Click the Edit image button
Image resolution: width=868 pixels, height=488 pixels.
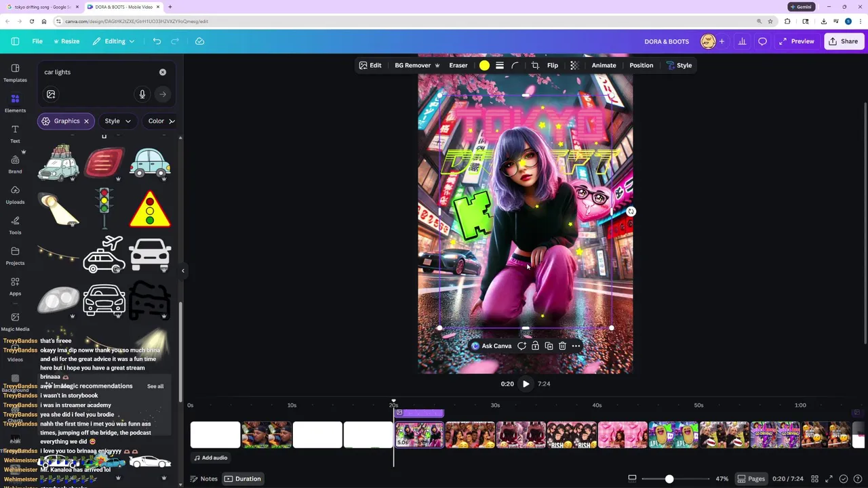coord(370,65)
